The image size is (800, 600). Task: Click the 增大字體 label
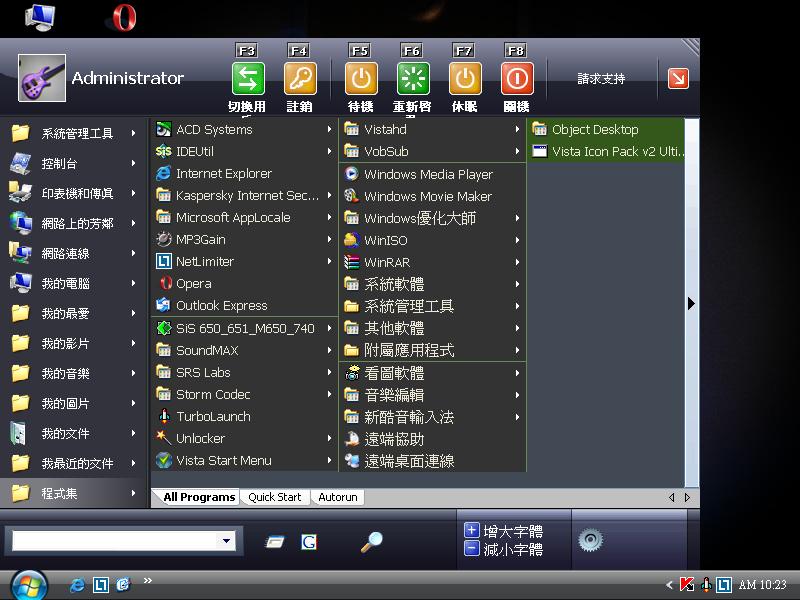tap(513, 531)
